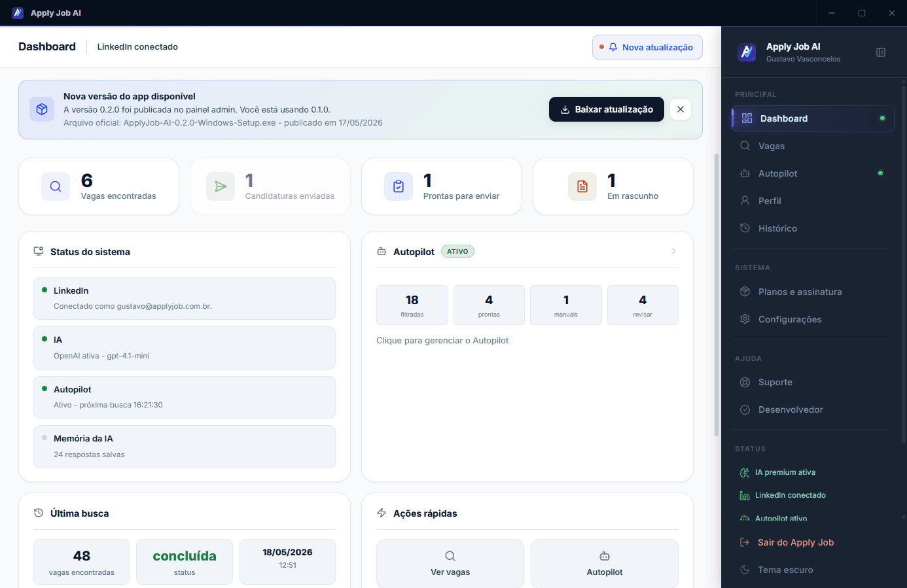Minimize the Apply Job AI window

coord(832,13)
